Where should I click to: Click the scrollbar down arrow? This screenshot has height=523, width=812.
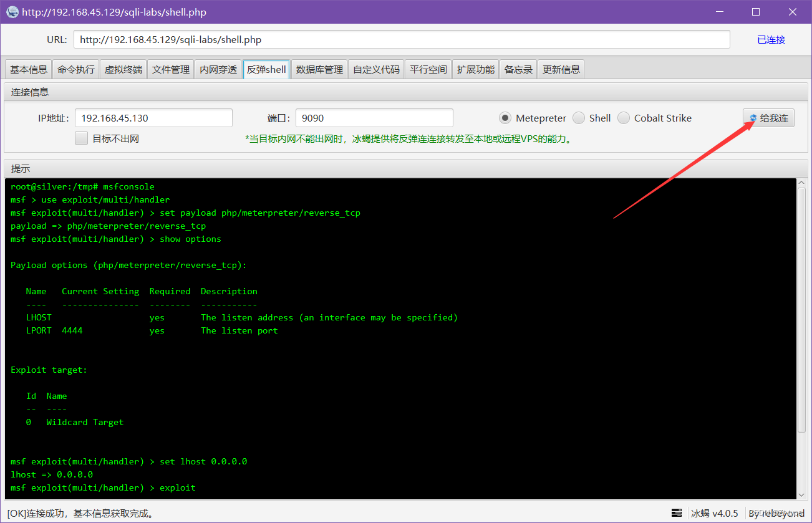[801, 495]
